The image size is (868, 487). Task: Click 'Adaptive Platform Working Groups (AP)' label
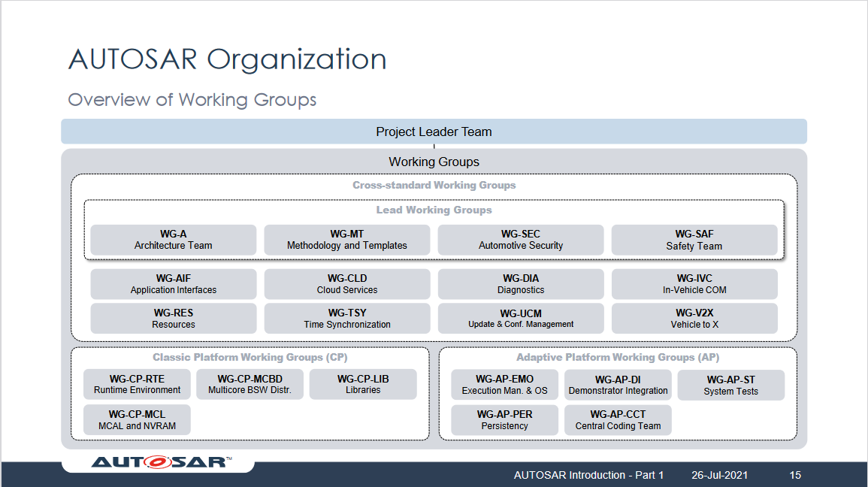tap(618, 357)
